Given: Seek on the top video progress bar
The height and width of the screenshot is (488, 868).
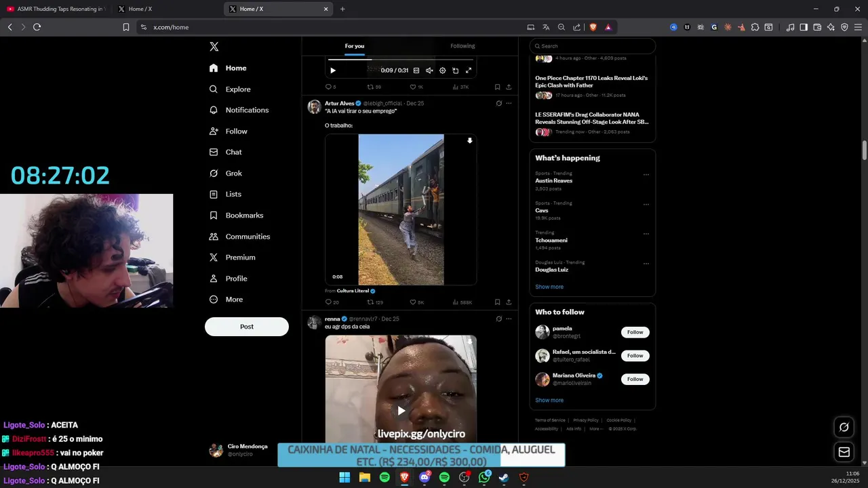Looking at the screenshot, I should point(401,60).
